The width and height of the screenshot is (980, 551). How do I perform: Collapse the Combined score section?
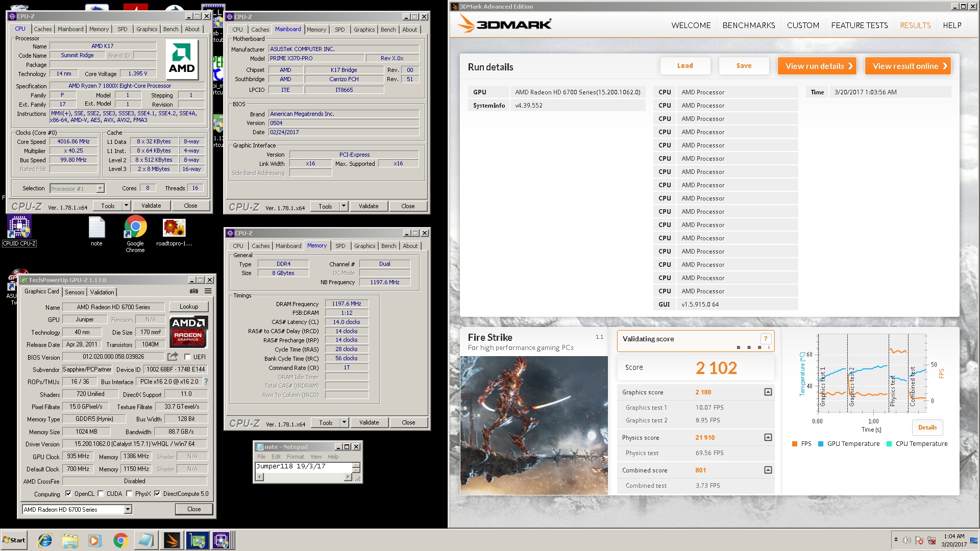tap(768, 470)
